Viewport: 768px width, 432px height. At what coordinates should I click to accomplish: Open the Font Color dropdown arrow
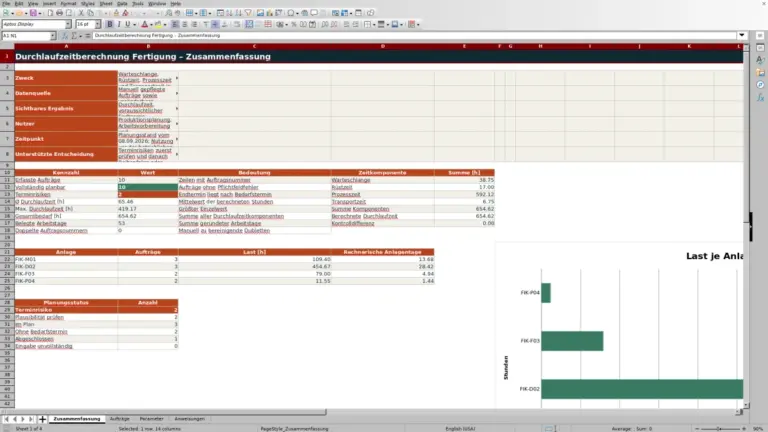(x=151, y=24)
